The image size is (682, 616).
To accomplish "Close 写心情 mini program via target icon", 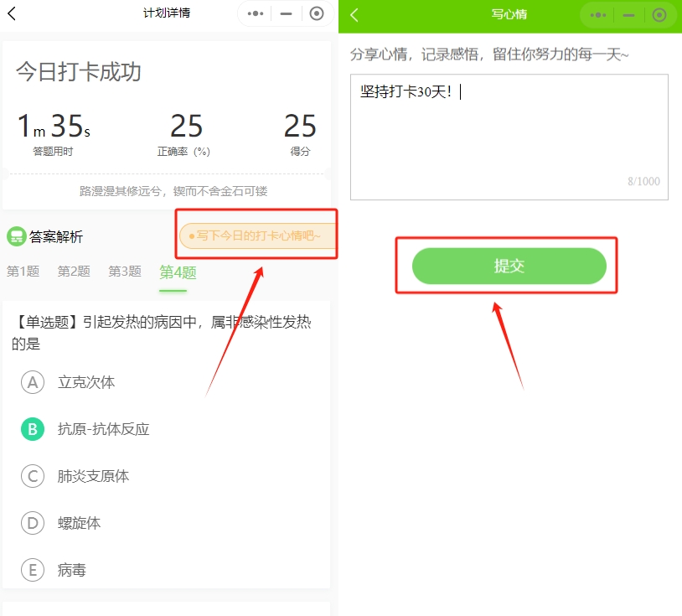I will [659, 15].
